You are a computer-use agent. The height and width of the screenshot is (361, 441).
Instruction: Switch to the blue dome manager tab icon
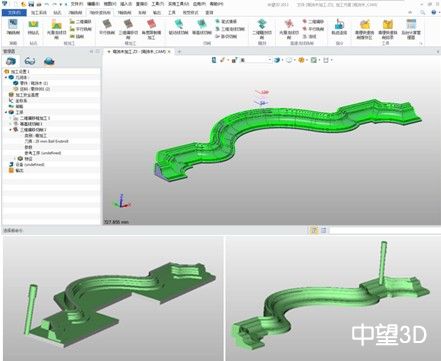tap(49, 61)
